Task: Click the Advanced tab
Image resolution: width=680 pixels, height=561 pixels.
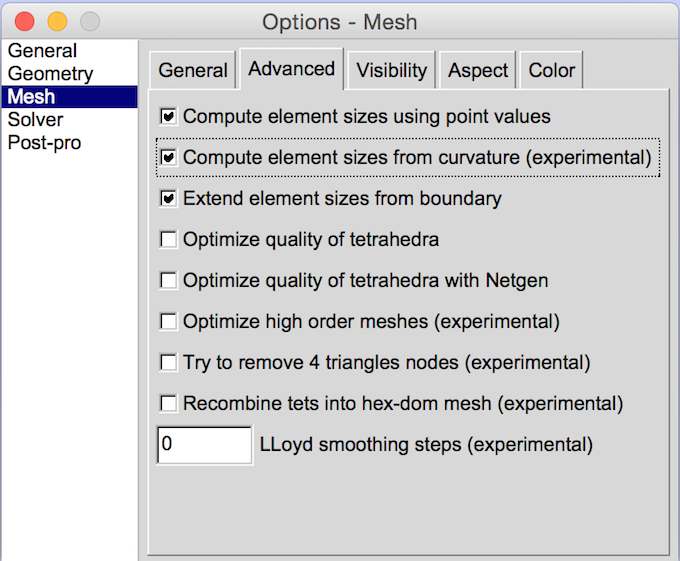Action: pyautogui.click(x=291, y=69)
